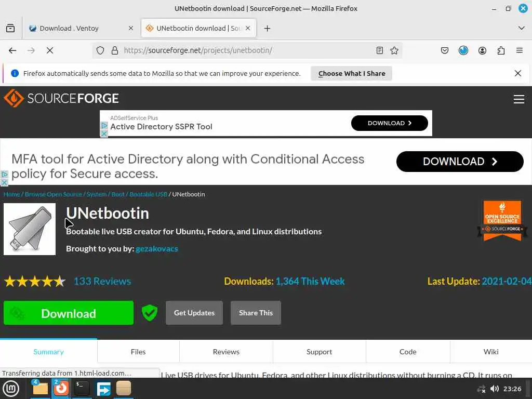Click the last update date 2021-02-04

pos(507,281)
